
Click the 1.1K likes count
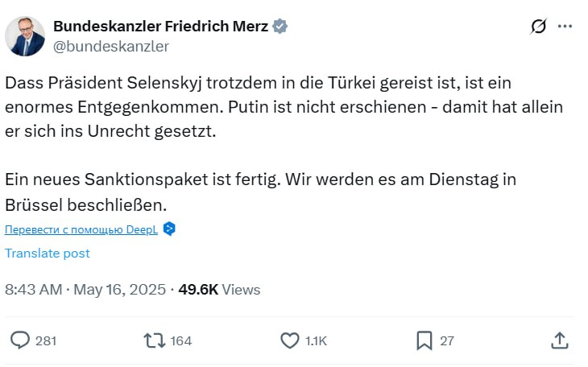[317, 341]
